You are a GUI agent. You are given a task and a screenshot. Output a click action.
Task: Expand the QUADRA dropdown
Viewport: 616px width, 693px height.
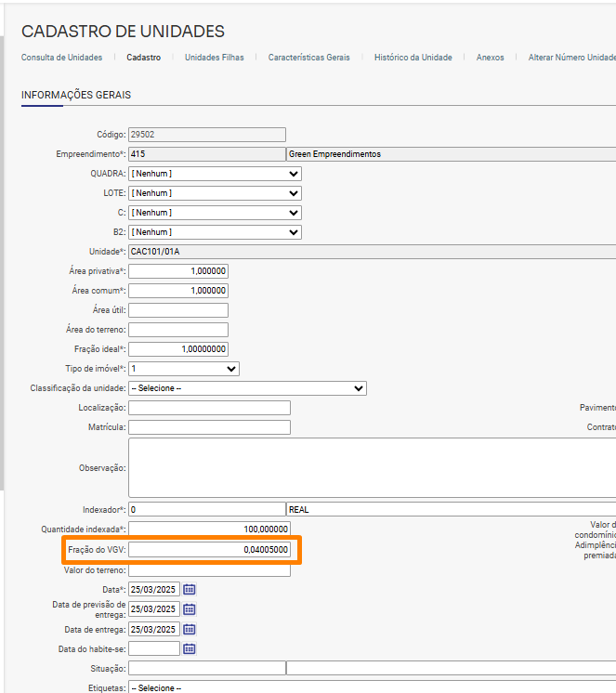coord(215,174)
